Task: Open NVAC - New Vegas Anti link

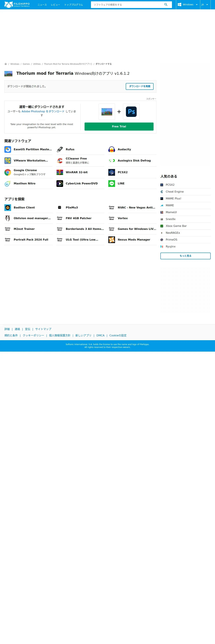Action: click(x=136, y=207)
